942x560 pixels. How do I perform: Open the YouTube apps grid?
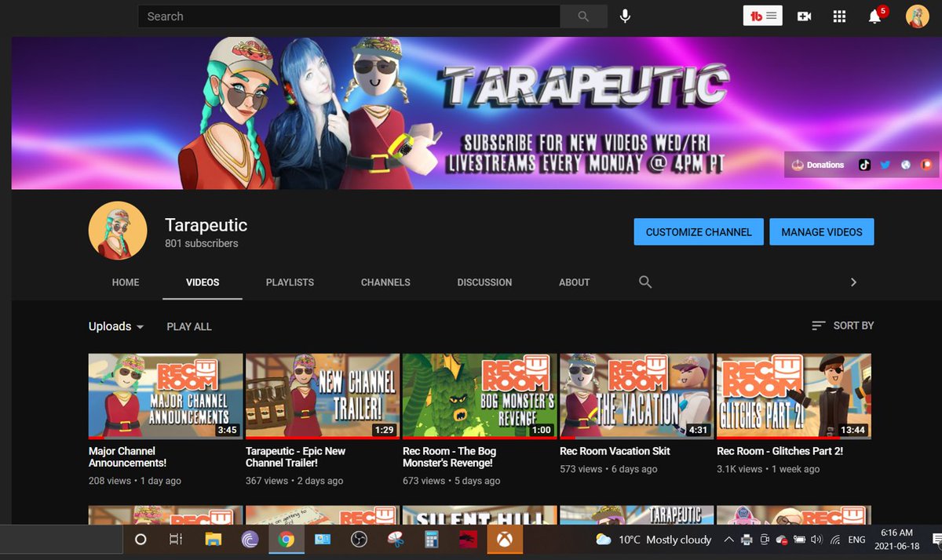tap(839, 16)
